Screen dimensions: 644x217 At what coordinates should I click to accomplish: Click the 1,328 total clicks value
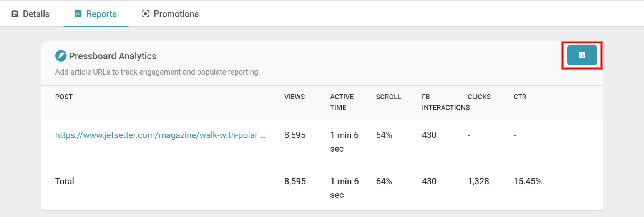point(478,181)
